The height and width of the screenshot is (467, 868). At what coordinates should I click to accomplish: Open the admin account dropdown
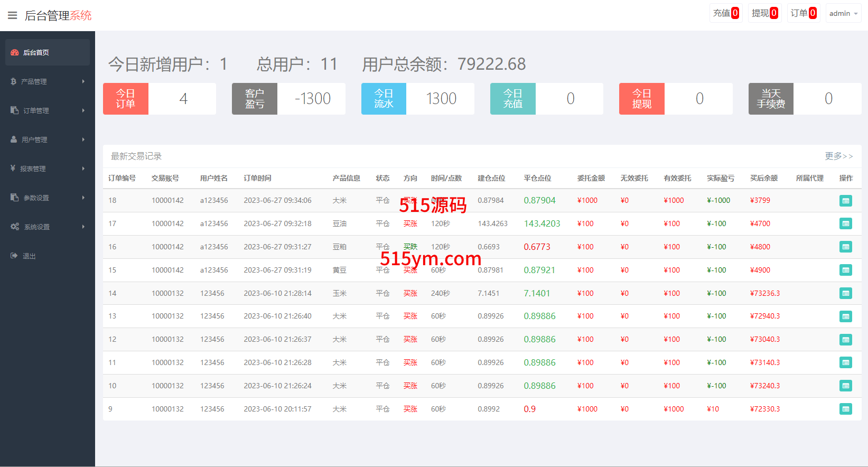pyautogui.click(x=843, y=13)
